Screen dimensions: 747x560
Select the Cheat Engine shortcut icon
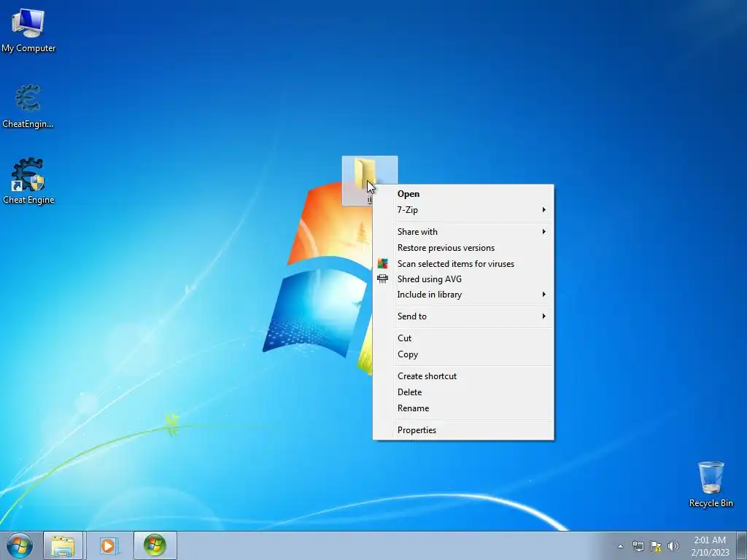point(28,182)
